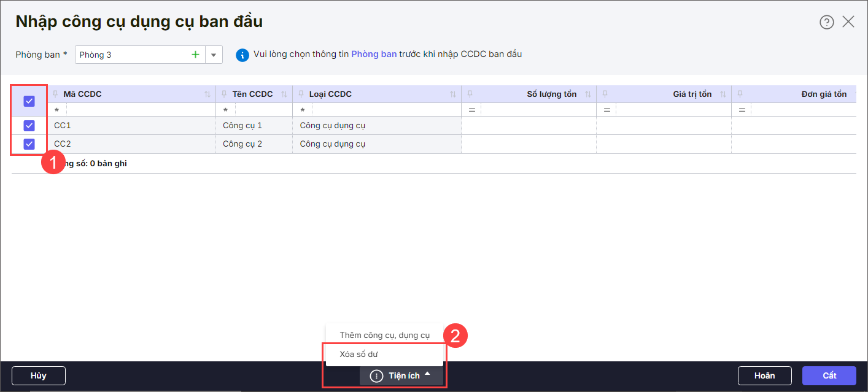
Task: Click the green plus icon in Phòng ban
Action: 195,55
